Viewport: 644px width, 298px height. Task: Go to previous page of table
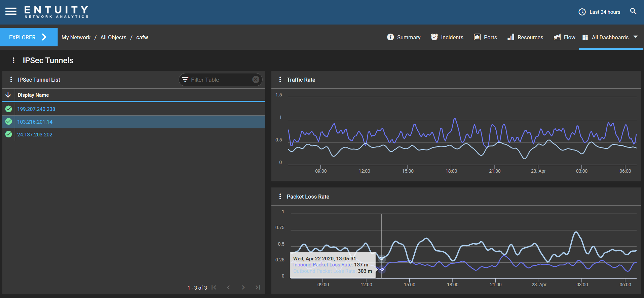click(x=229, y=287)
